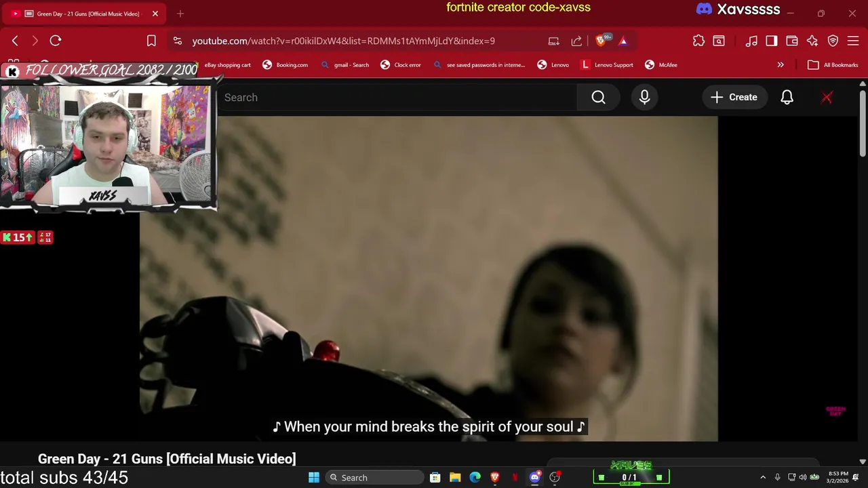Bookmark this page using the bookmark icon

point(151,41)
